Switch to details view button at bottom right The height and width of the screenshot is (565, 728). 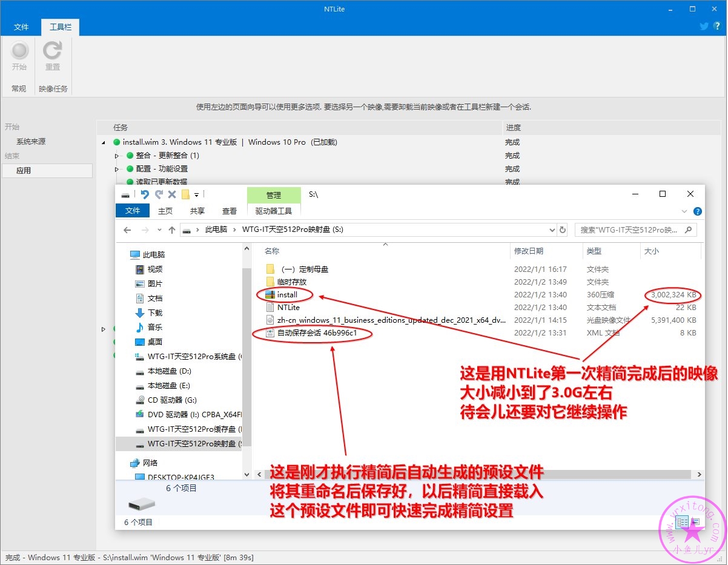point(683,522)
